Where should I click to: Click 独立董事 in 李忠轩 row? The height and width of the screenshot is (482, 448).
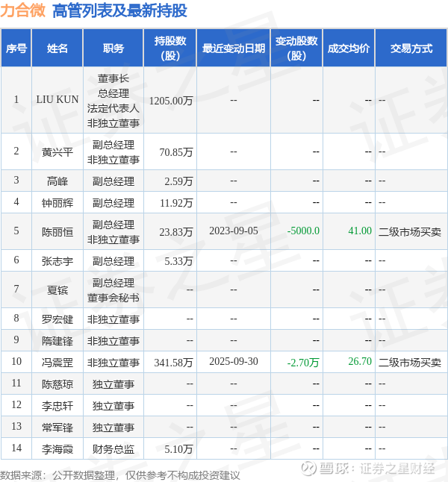point(113,406)
